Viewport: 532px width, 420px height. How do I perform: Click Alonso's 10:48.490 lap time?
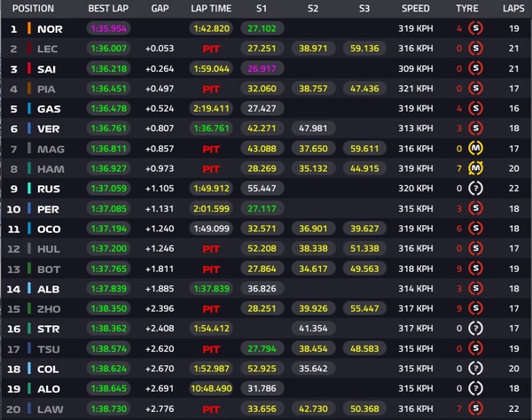211,388
